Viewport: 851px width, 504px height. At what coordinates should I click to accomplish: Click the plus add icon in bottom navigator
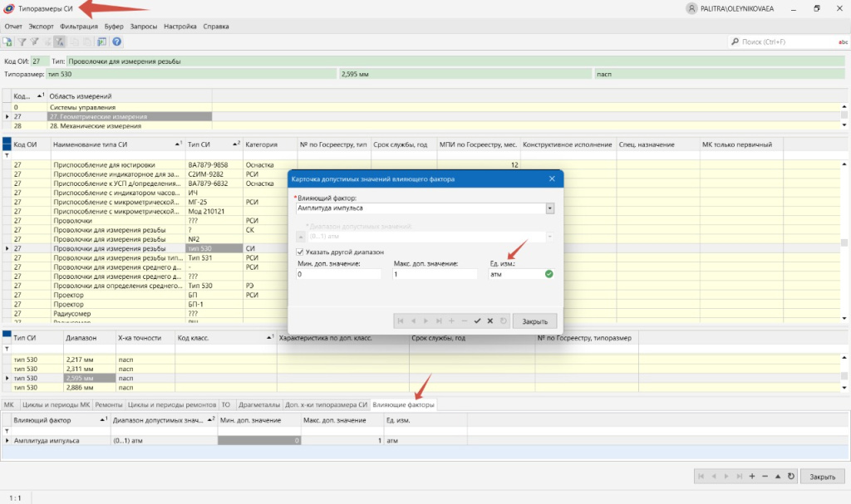click(751, 477)
